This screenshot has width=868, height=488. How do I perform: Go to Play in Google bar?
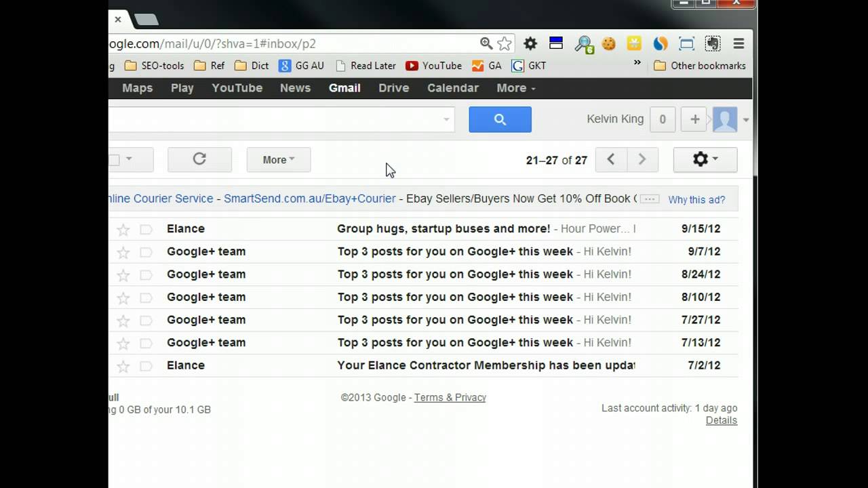182,88
